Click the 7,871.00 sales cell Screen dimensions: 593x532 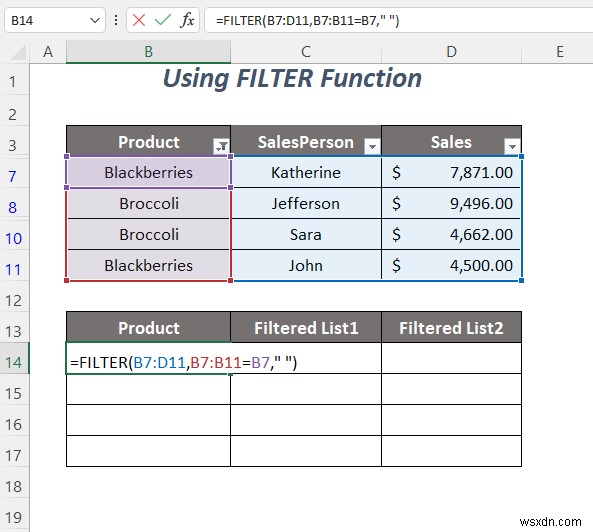click(452, 172)
